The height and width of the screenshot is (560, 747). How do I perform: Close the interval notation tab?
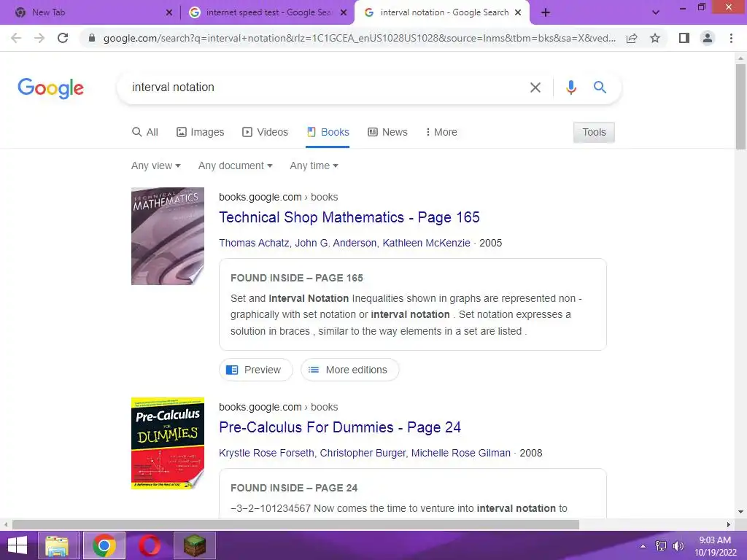pyautogui.click(x=519, y=12)
